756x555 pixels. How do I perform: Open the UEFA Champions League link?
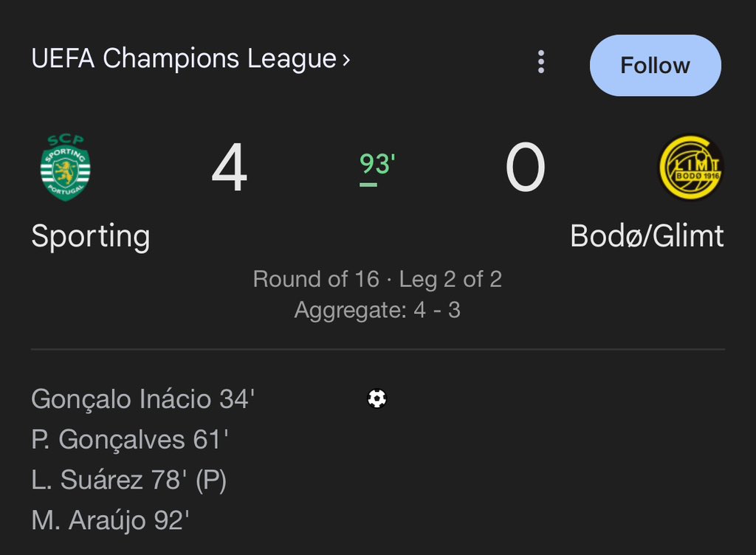(x=184, y=59)
